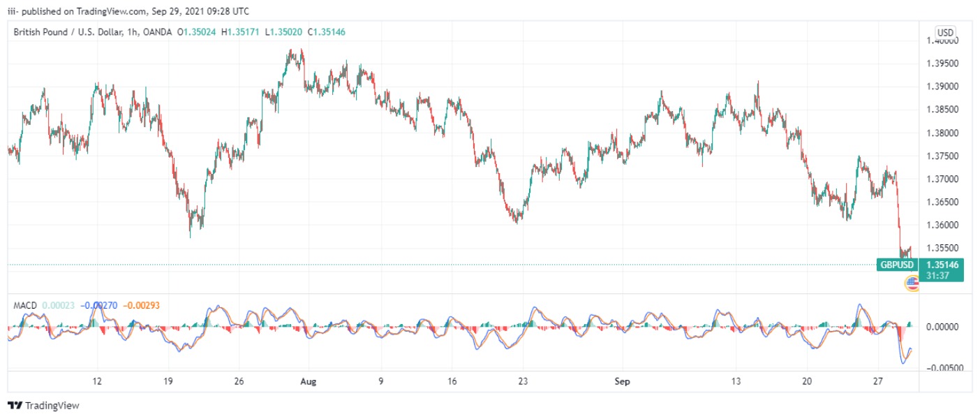
Task: Click the USD currency label
Action: point(945,33)
